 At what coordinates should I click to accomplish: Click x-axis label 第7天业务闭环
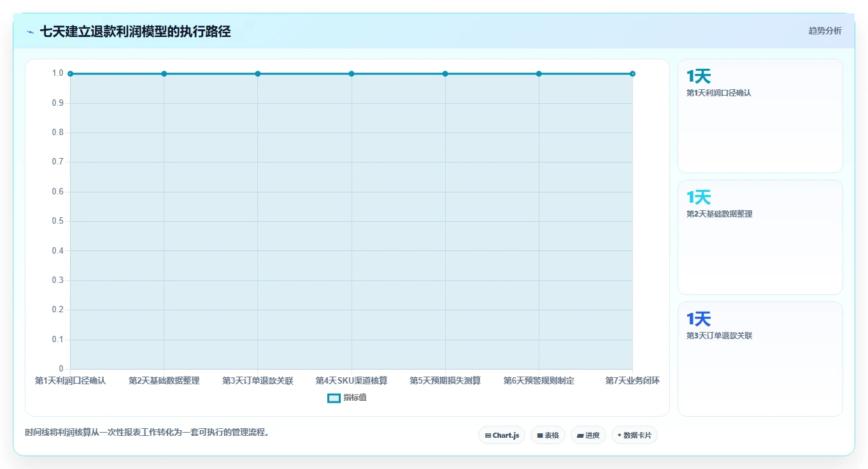tap(632, 381)
